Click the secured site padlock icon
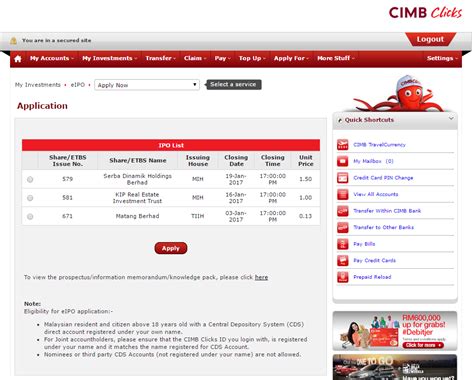The image size is (474, 380). click(13, 41)
